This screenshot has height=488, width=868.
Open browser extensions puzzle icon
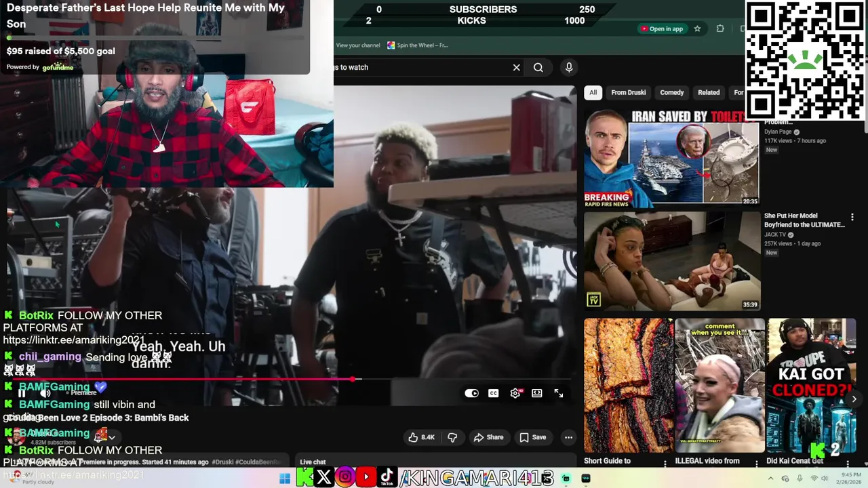(x=720, y=28)
